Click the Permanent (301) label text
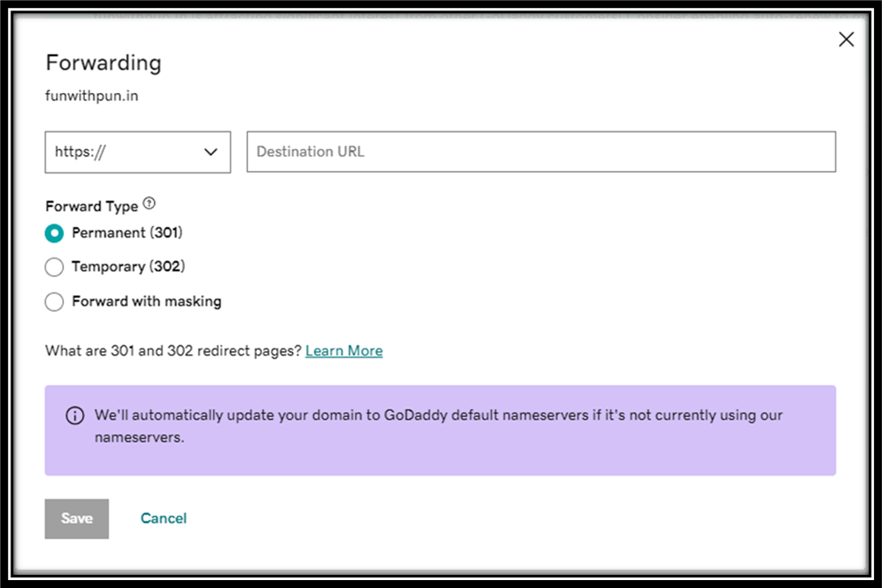The image size is (882, 588). (127, 233)
